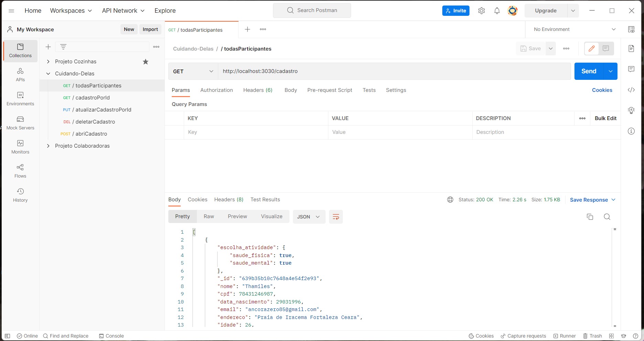Click the Send button
This screenshot has height=341, width=644.
pos(589,71)
